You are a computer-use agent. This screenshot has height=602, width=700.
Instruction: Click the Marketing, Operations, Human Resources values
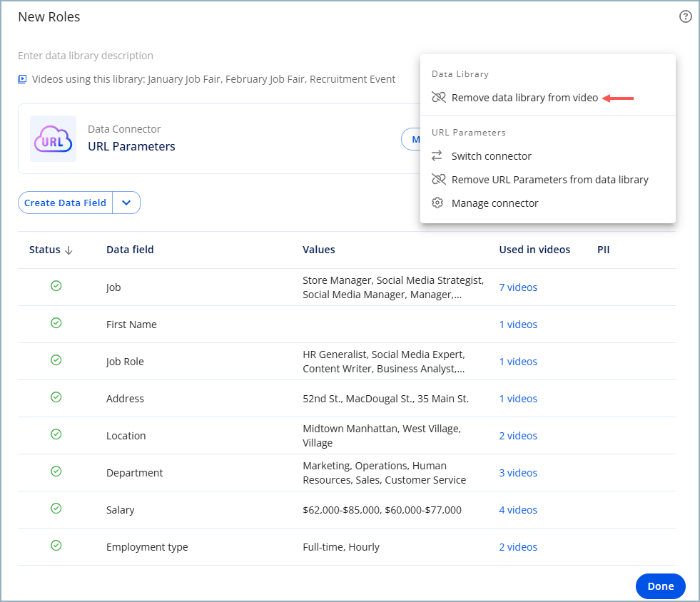[x=385, y=473]
